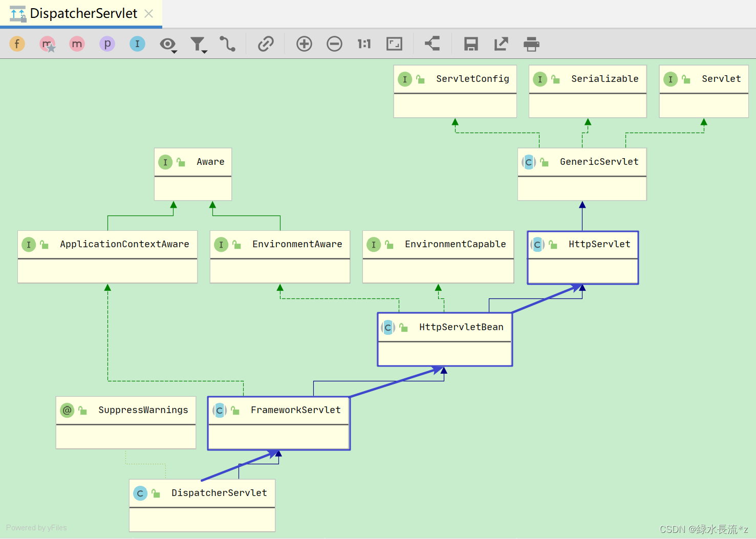Click the class icon on DispatcherServlet node
Image resolution: width=756 pixels, height=539 pixels.
(140, 493)
